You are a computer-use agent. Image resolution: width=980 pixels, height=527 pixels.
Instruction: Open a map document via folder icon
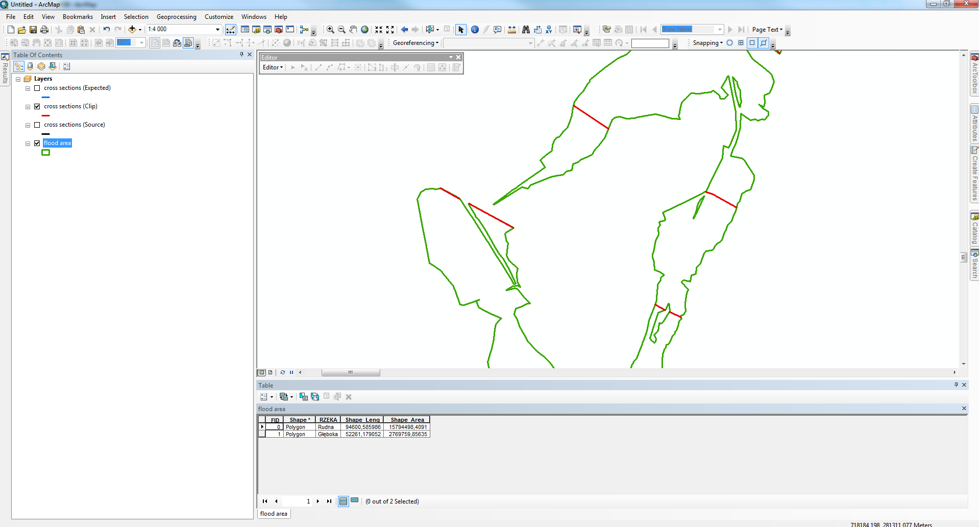click(21, 30)
